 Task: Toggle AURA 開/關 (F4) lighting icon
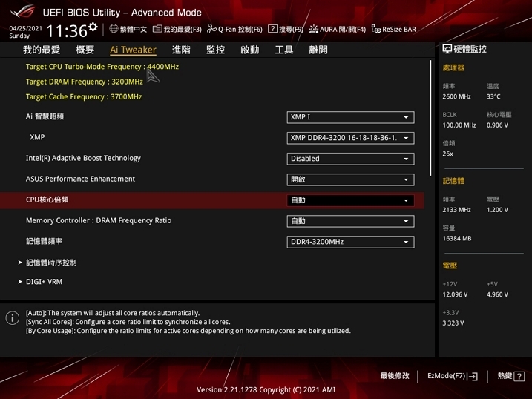pos(314,29)
